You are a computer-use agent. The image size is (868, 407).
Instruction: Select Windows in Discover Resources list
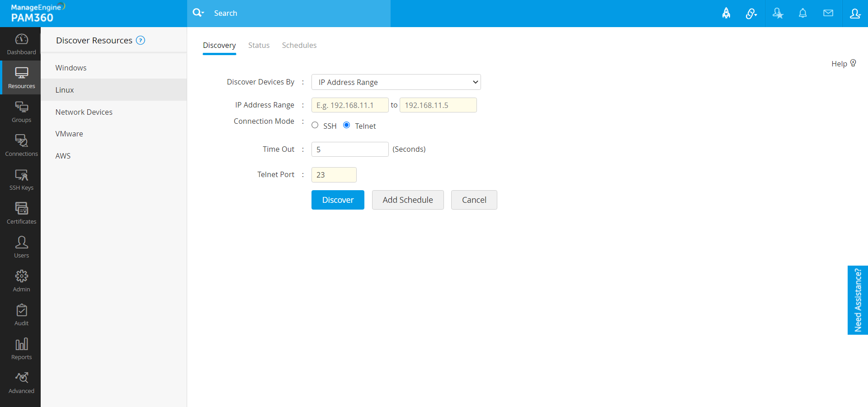pos(114,68)
